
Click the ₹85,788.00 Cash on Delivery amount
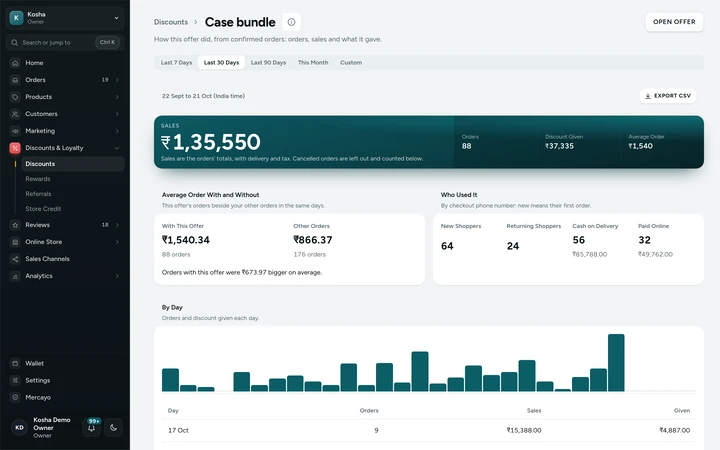pos(590,254)
